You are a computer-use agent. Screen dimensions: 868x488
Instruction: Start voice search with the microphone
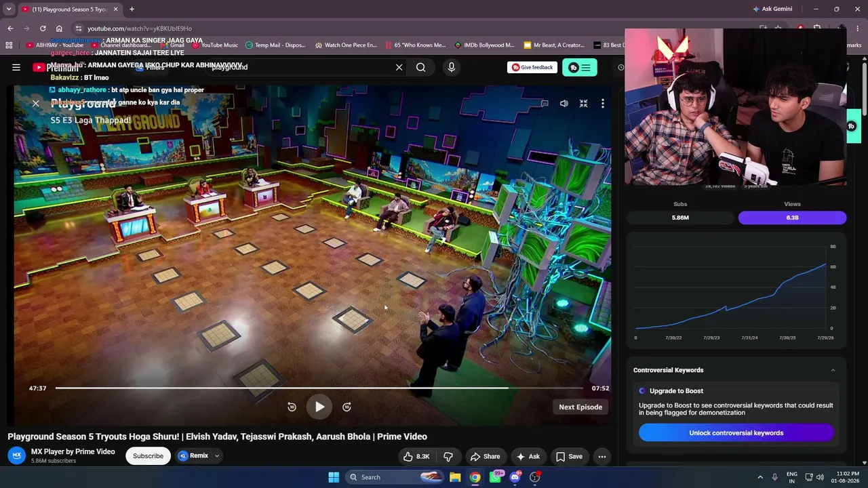pos(452,67)
